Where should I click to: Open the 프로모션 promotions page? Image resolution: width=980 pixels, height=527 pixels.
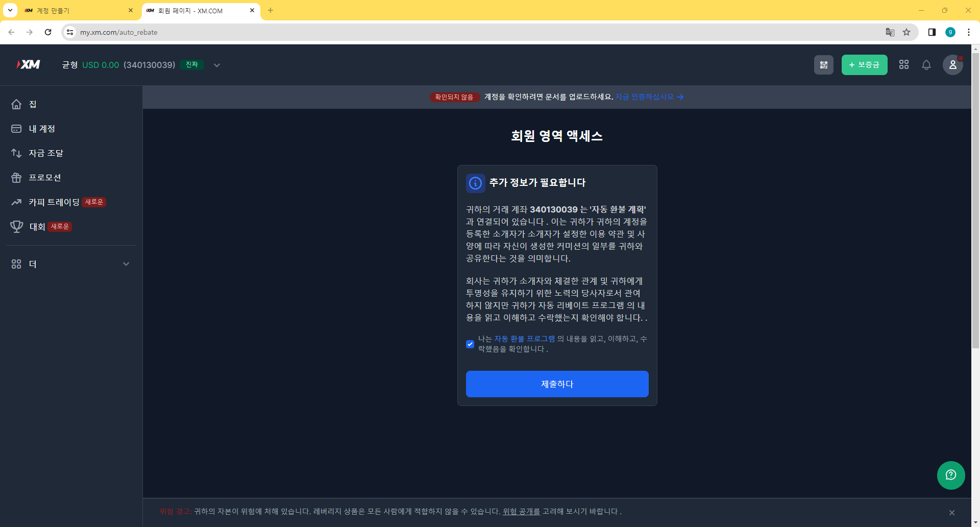coord(46,177)
